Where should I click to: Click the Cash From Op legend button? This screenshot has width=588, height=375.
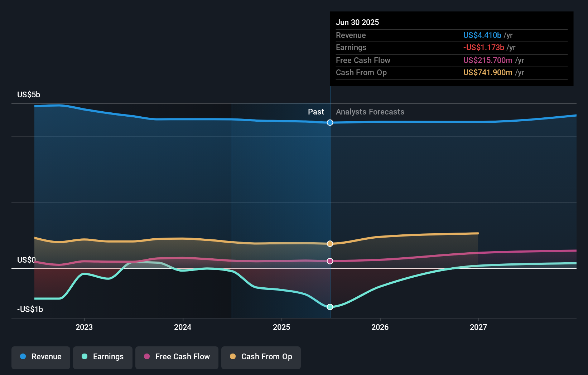click(261, 357)
